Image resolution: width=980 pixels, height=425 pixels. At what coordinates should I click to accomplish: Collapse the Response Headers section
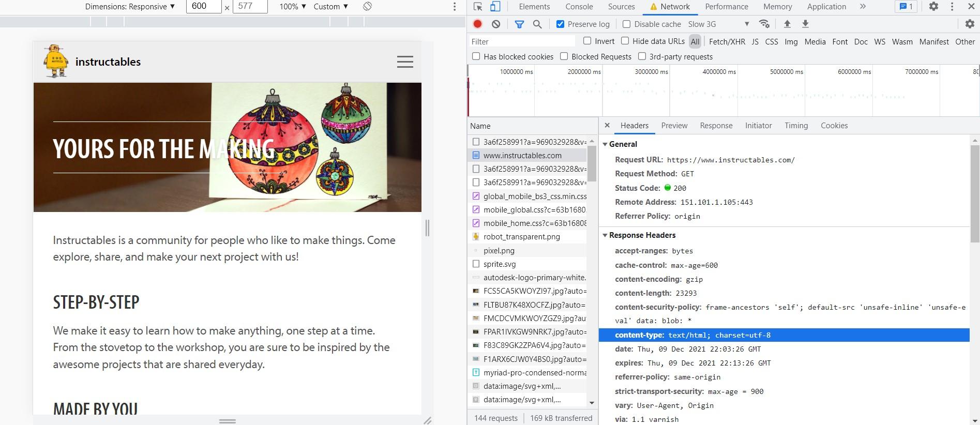[x=639, y=235]
